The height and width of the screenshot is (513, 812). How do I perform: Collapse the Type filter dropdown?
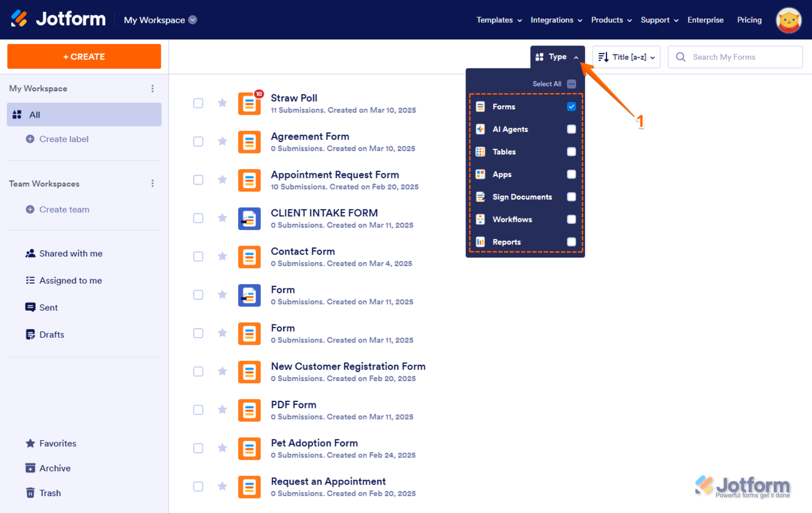(x=557, y=57)
